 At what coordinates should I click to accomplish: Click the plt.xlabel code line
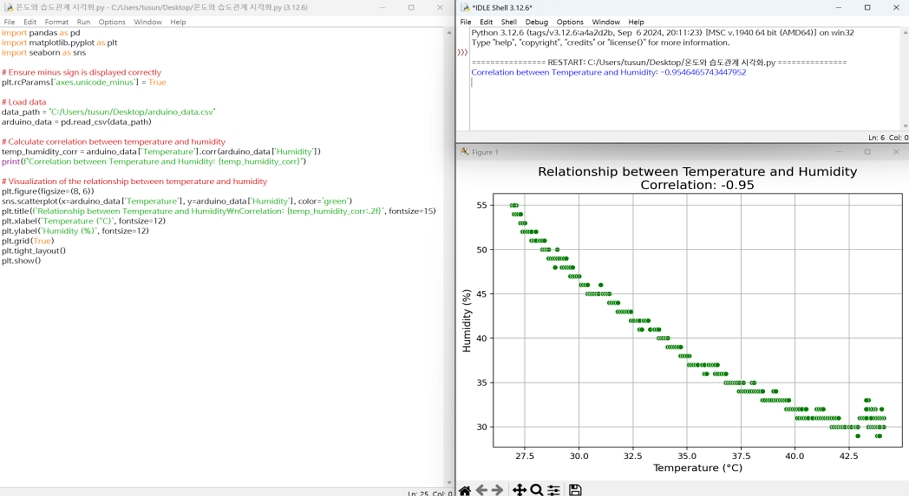[x=83, y=221]
